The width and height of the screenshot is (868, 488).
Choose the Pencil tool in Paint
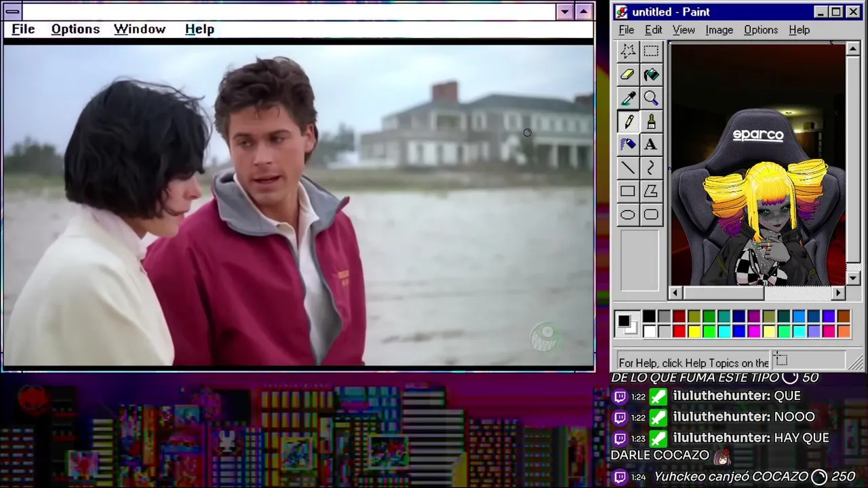[x=628, y=121]
